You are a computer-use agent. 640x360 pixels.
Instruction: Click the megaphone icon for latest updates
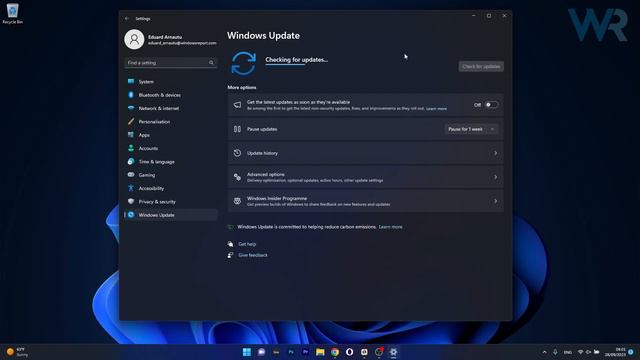237,105
